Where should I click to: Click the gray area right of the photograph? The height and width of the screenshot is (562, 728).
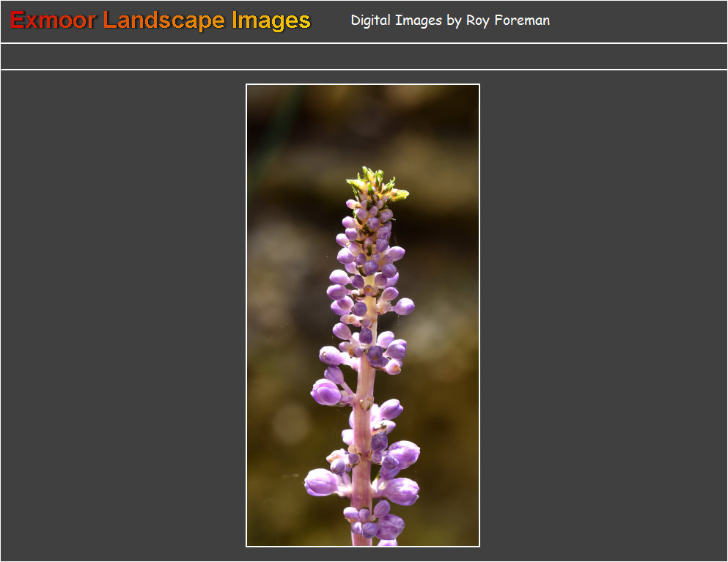click(x=601, y=315)
